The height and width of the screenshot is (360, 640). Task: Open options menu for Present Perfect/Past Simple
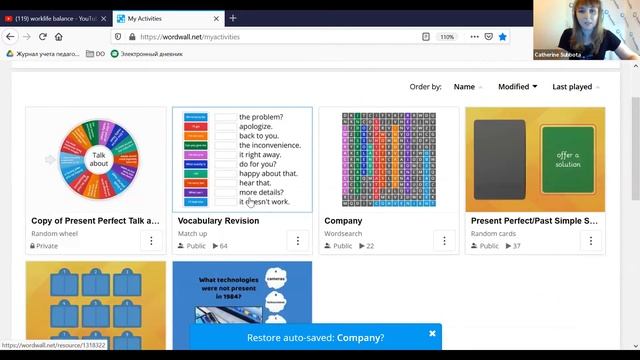pyautogui.click(x=591, y=241)
